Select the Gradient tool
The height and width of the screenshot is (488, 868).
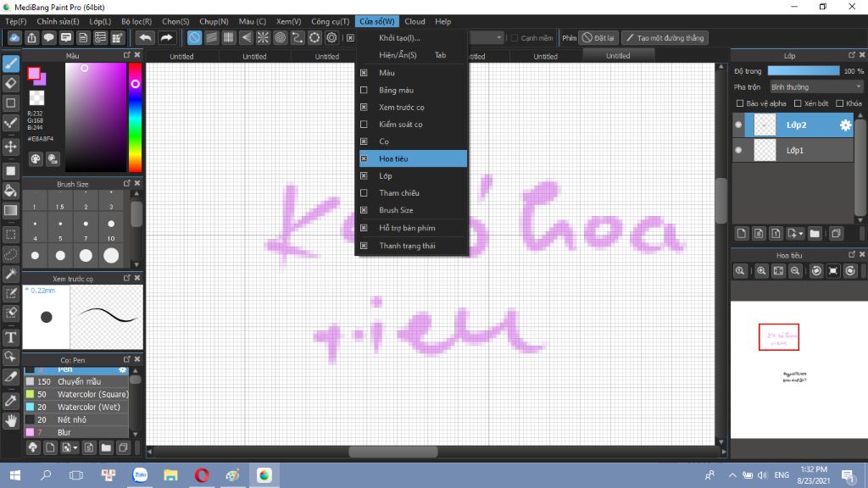coord(10,211)
